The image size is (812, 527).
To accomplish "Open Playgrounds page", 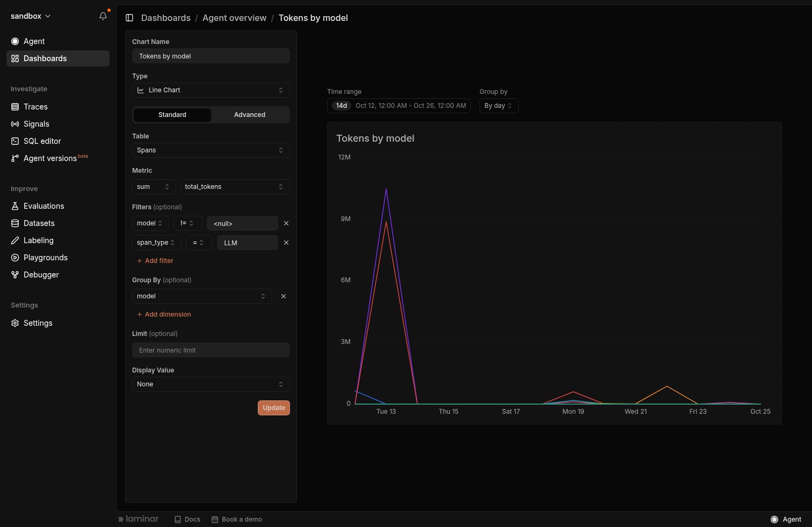I will (x=58, y=258).
